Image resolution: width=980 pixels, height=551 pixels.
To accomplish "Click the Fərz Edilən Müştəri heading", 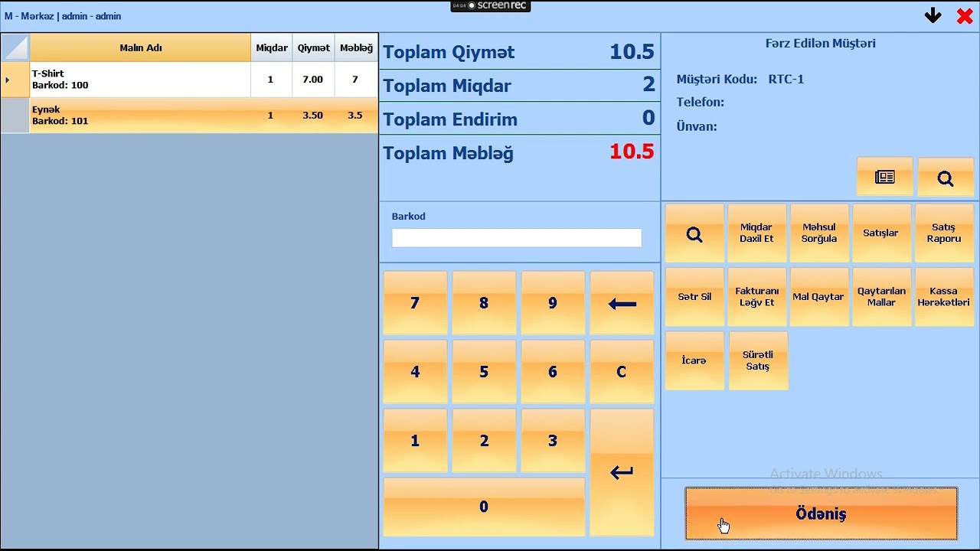I will click(820, 44).
